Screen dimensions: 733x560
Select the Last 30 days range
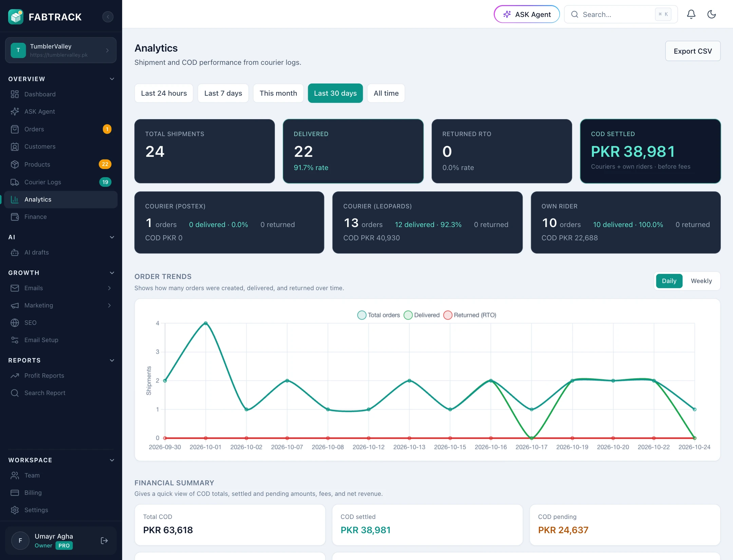[x=335, y=93]
